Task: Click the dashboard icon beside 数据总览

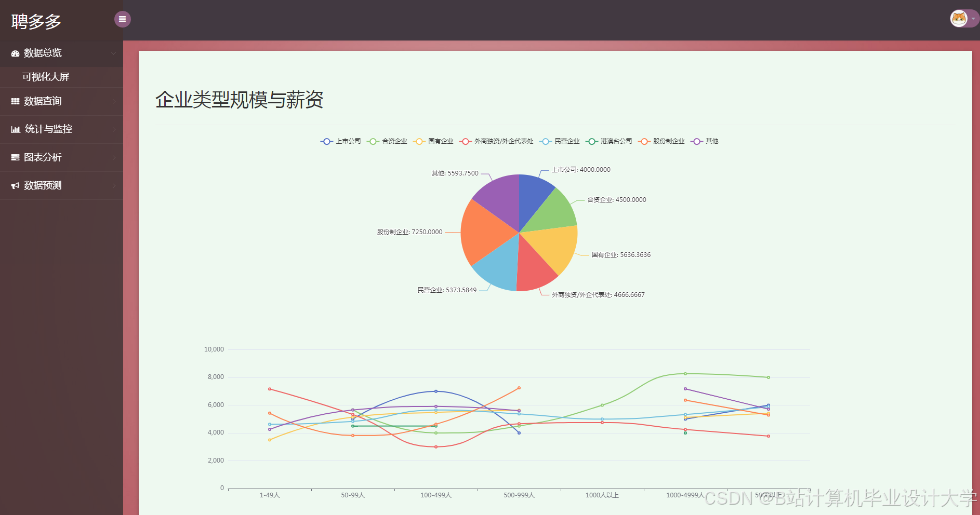Action: (16, 53)
